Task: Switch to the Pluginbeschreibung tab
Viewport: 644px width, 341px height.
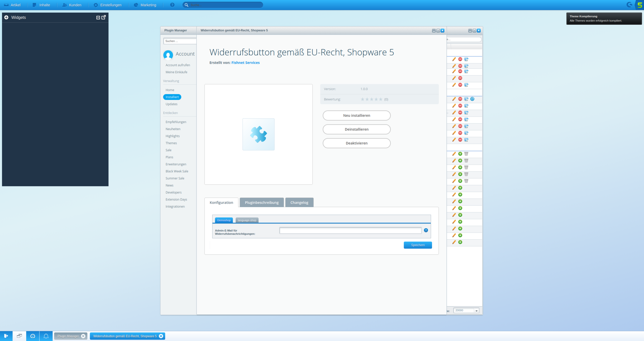Action: tap(262, 202)
